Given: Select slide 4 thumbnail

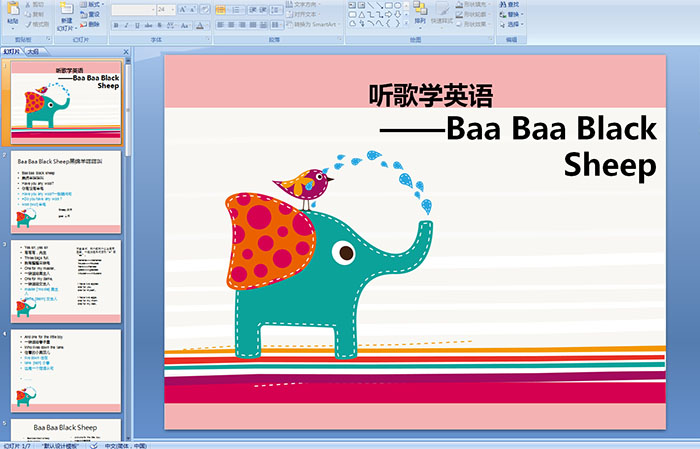Looking at the screenshot, I should pyautogui.click(x=66, y=370).
